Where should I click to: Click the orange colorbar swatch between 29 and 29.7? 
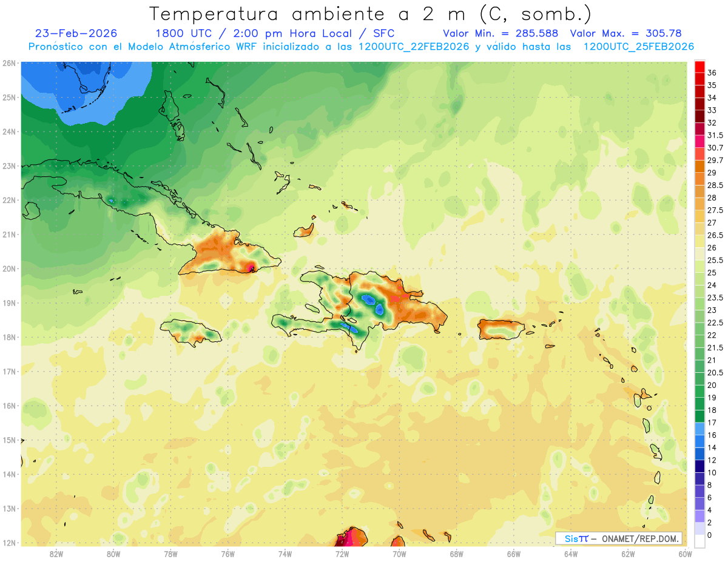699,166
